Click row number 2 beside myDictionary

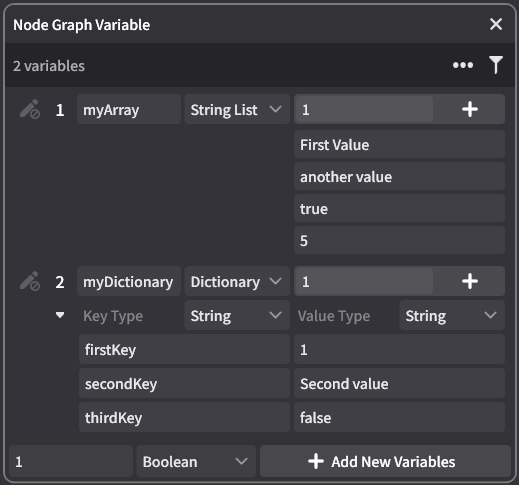click(x=60, y=282)
